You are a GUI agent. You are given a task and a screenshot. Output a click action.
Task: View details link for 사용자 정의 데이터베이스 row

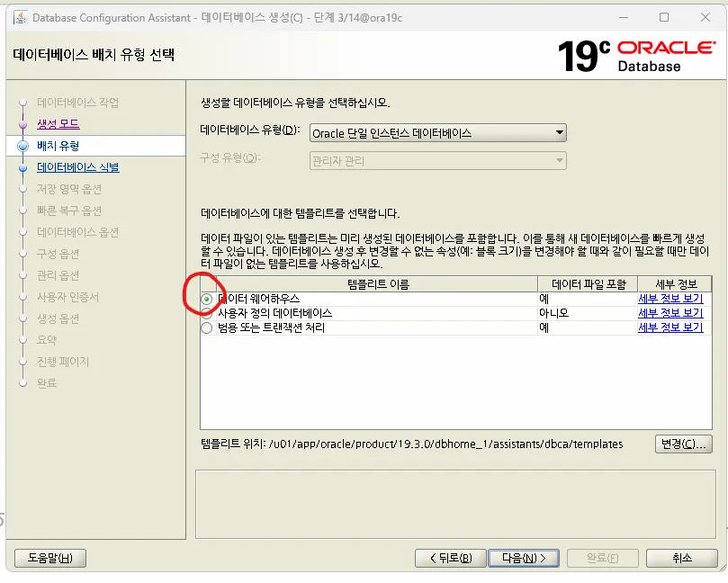coord(670,313)
